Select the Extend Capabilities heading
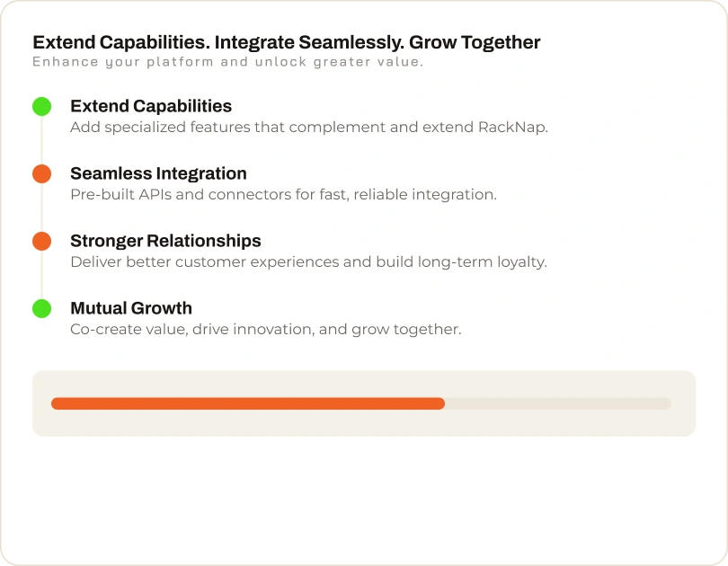 tap(151, 106)
